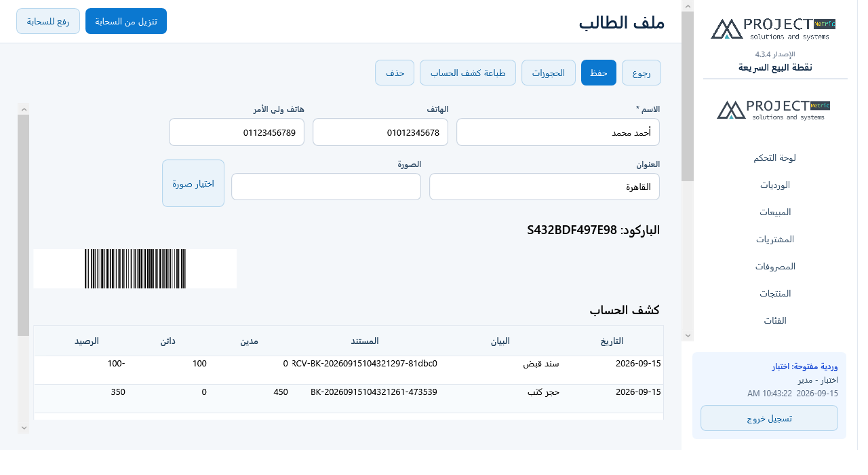Open الحجوزات button

point(549,73)
